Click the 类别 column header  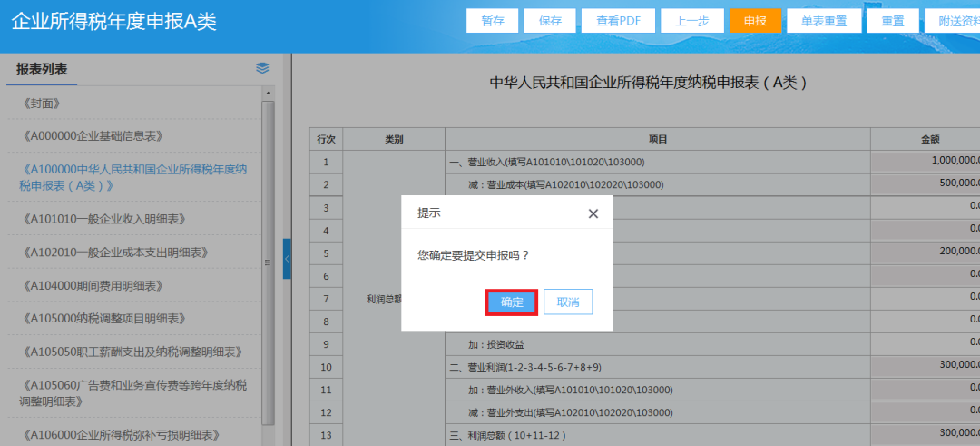[394, 140]
